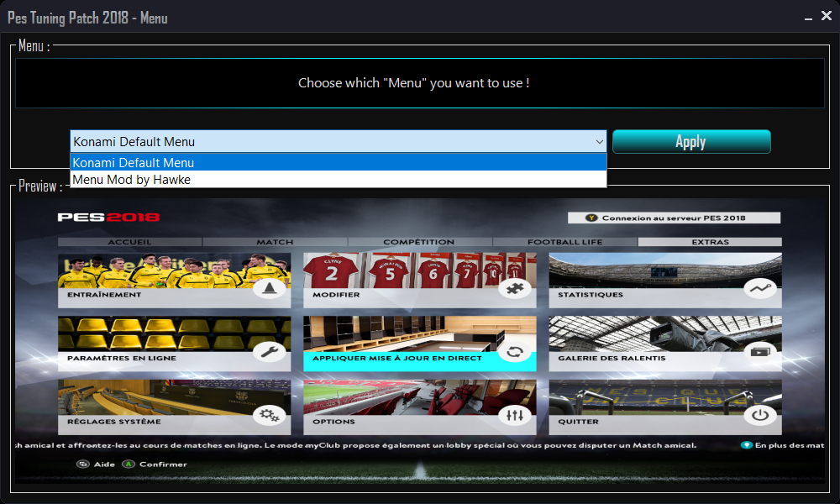Select Konami Default Menu from the list
This screenshot has width=840, height=504.
pos(338,162)
